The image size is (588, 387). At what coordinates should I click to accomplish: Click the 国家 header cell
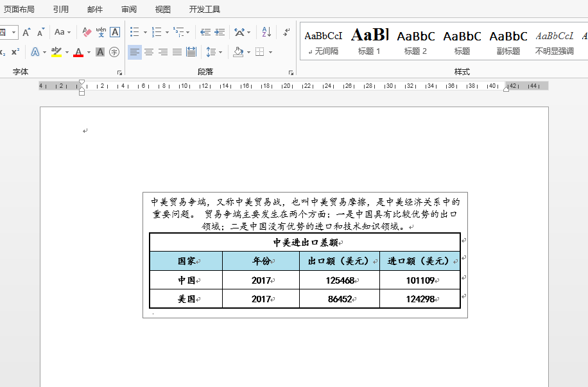pos(186,261)
